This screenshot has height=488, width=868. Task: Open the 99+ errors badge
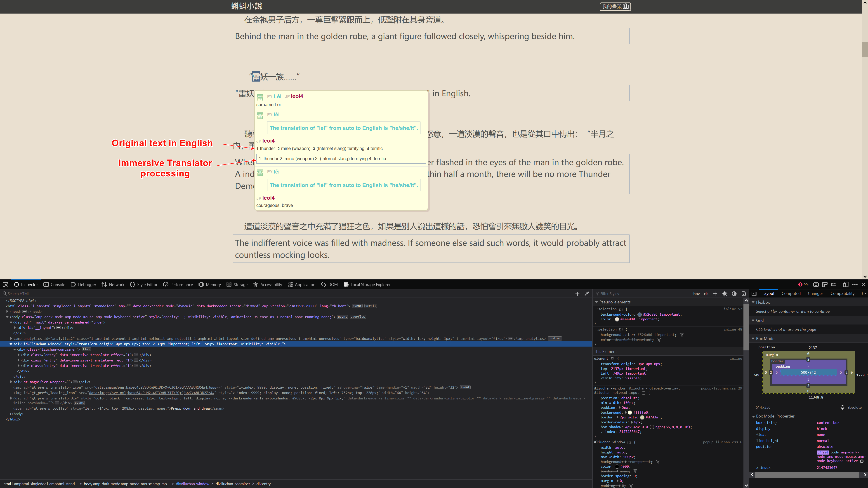[804, 285]
